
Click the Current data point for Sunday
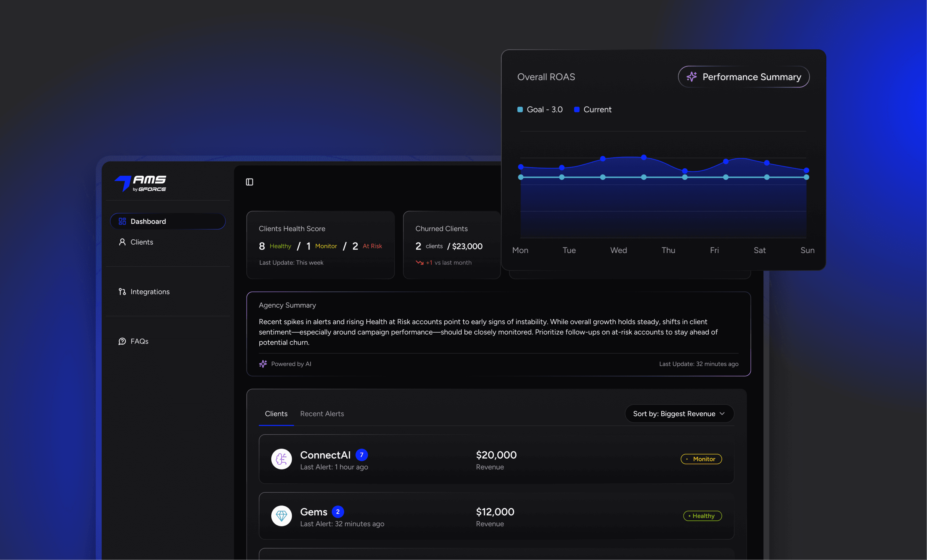[x=806, y=170]
